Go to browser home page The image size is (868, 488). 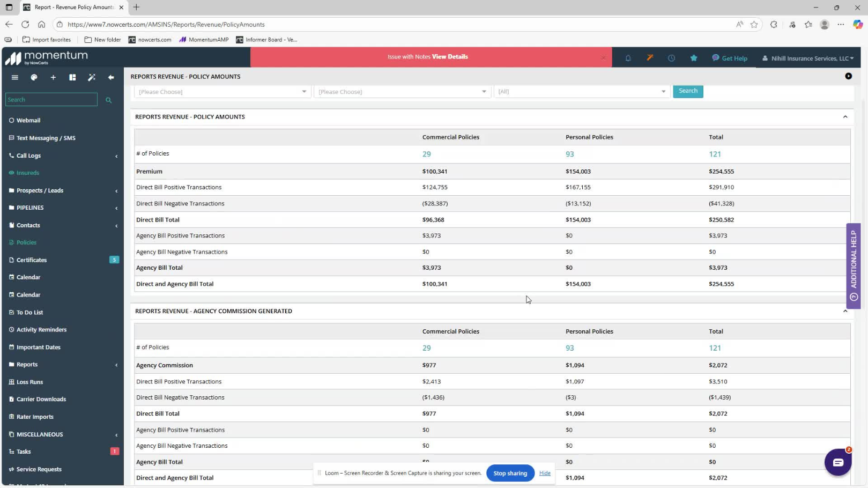point(41,24)
